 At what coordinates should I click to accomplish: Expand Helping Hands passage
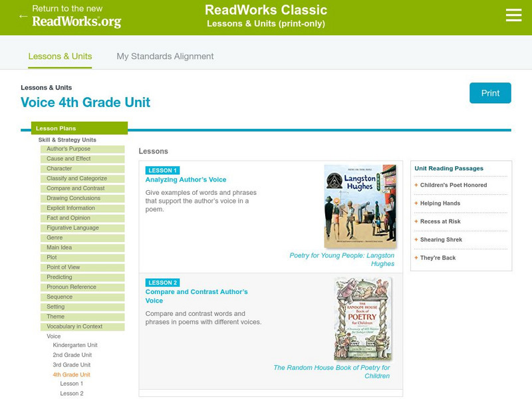click(440, 203)
